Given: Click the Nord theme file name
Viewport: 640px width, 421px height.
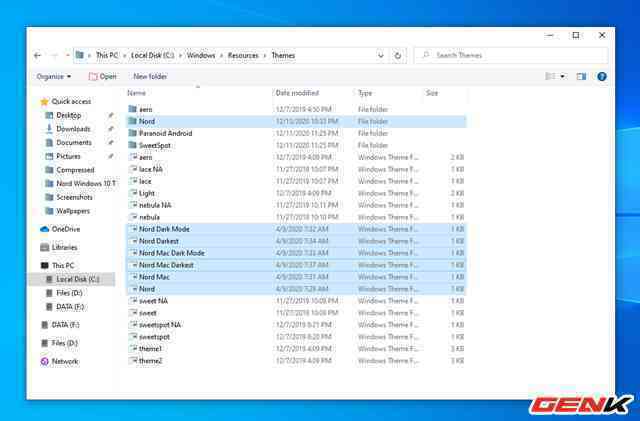Looking at the screenshot, I should 147,289.
